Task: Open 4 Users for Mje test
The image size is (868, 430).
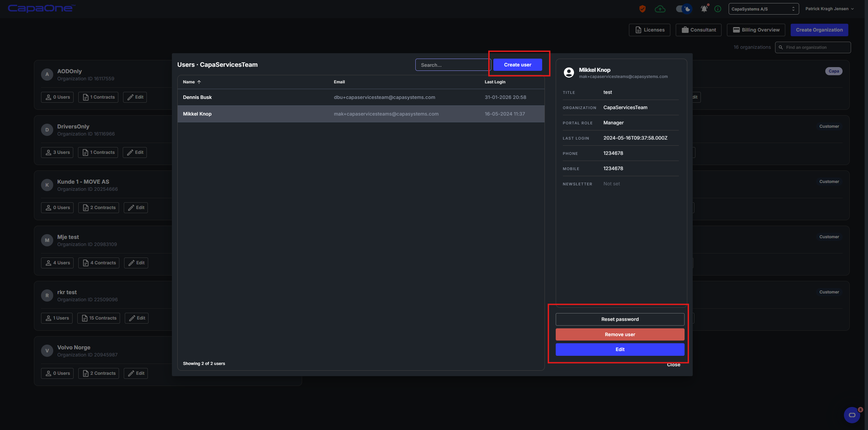Action: click(57, 263)
